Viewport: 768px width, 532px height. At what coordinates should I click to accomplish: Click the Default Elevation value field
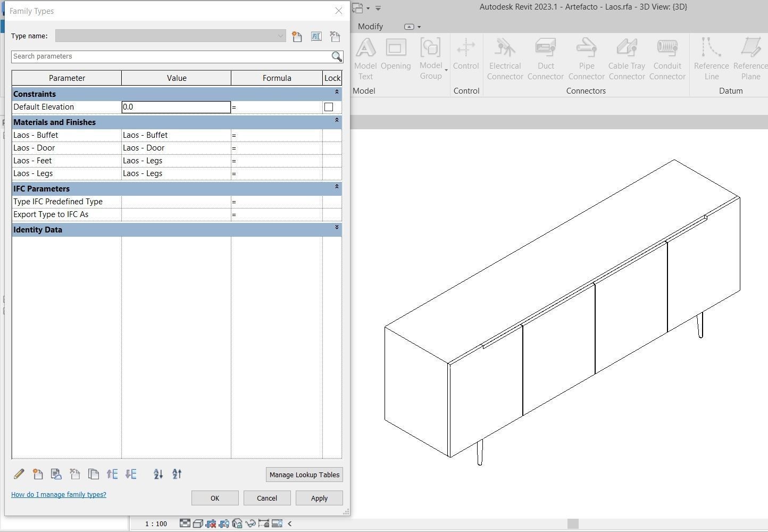[x=176, y=107]
